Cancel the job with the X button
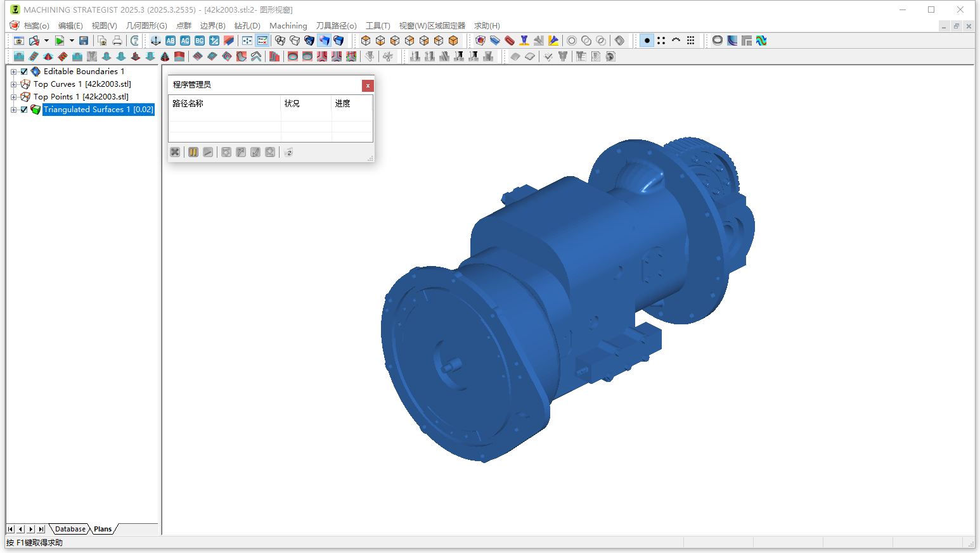This screenshot has height=553, width=980. pyautogui.click(x=175, y=152)
